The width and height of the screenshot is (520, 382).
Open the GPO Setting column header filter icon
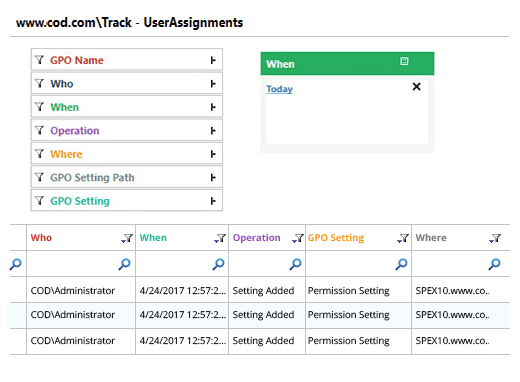pos(403,238)
